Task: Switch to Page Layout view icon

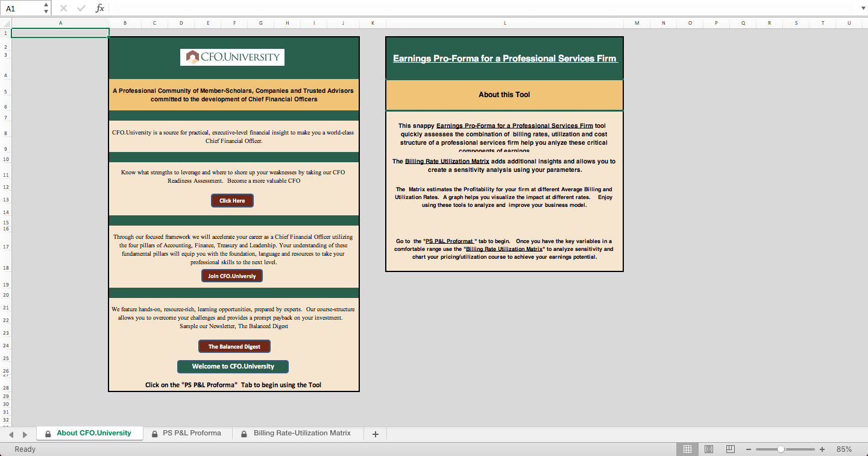Action: [709, 449]
